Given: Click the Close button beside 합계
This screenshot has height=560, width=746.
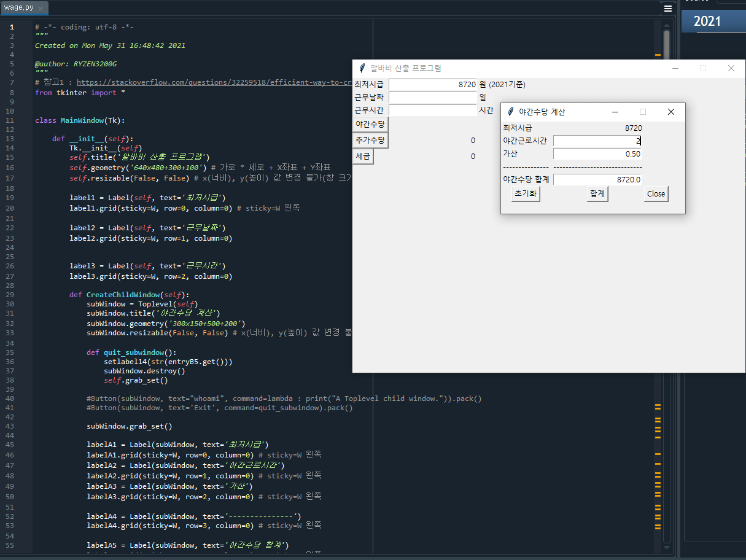Looking at the screenshot, I should [656, 193].
